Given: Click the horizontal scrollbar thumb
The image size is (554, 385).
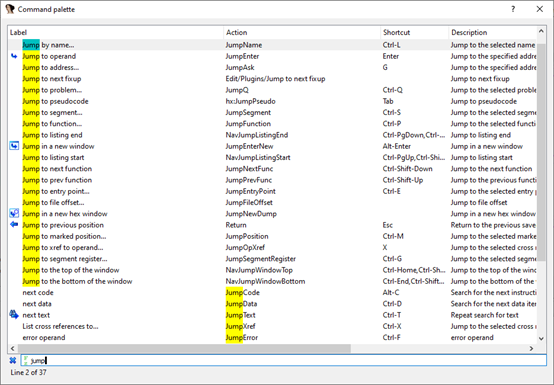Looking at the screenshot, I should coord(183,348).
